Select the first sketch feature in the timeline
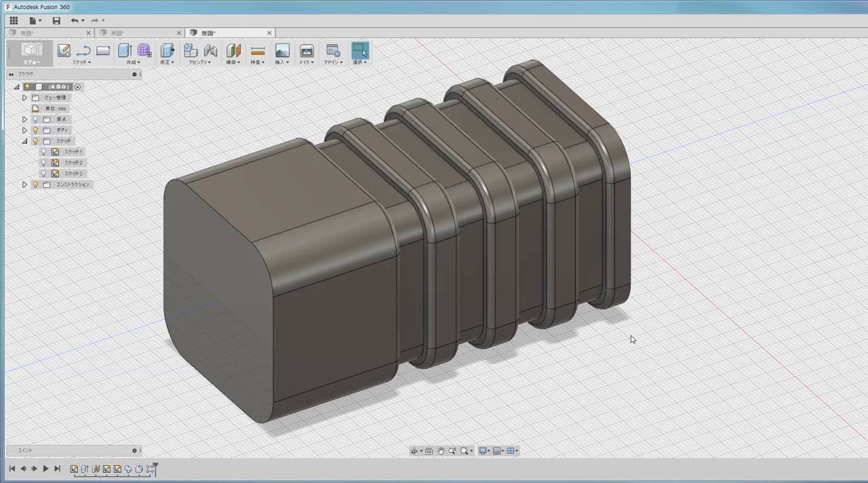 (x=74, y=469)
